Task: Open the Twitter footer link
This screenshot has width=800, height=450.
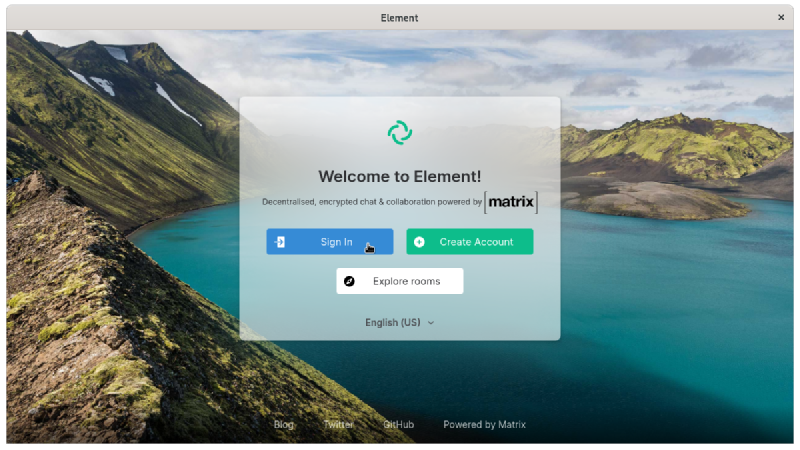Action: [x=338, y=424]
